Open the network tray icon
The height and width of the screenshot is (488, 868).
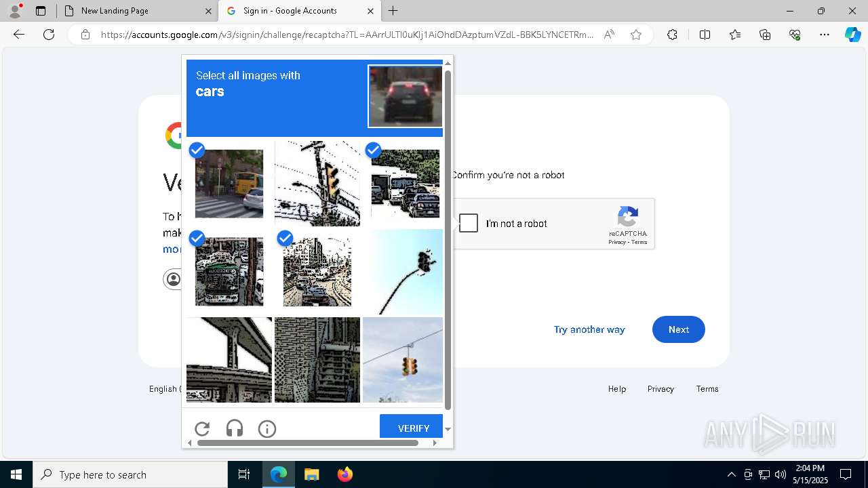pos(764,474)
